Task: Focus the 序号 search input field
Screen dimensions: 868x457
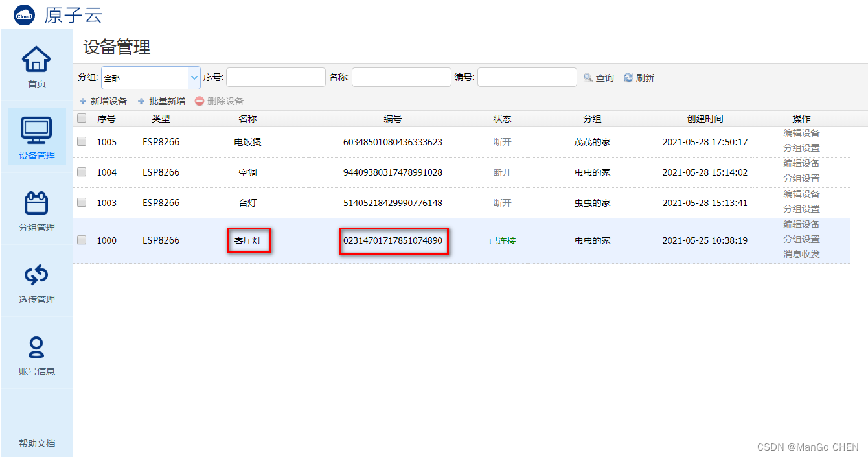Action: point(276,77)
